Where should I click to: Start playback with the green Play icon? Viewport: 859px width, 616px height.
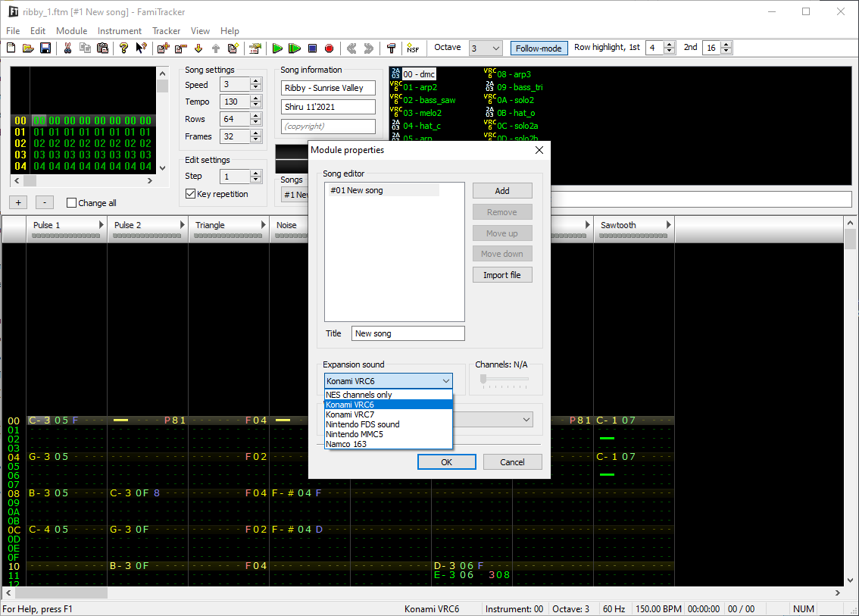click(x=277, y=48)
